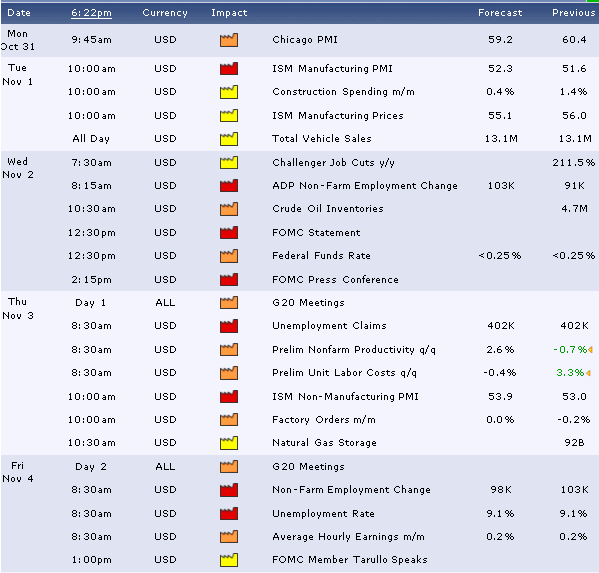Image resolution: width=599 pixels, height=573 pixels.
Task: Open the FOMC Press Conference event
Action: (x=335, y=280)
